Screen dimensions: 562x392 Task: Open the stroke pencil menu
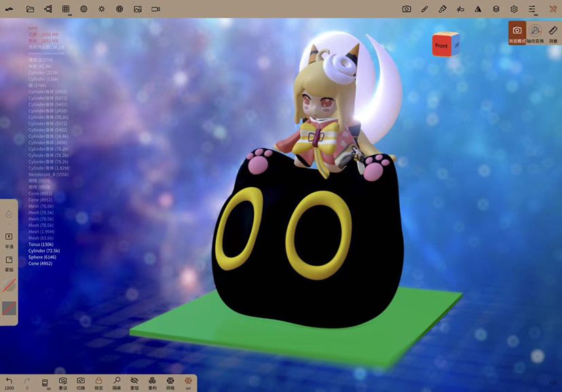click(x=424, y=9)
